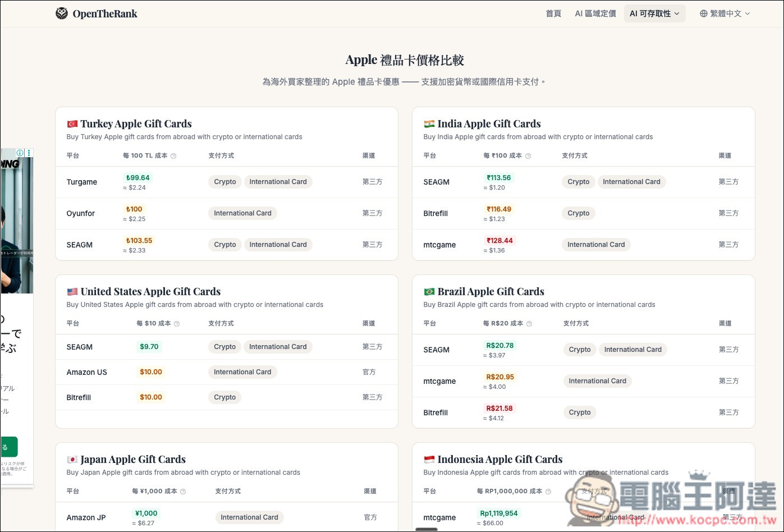Click the ¥1,000 price badge
The image size is (784, 532).
point(146,513)
